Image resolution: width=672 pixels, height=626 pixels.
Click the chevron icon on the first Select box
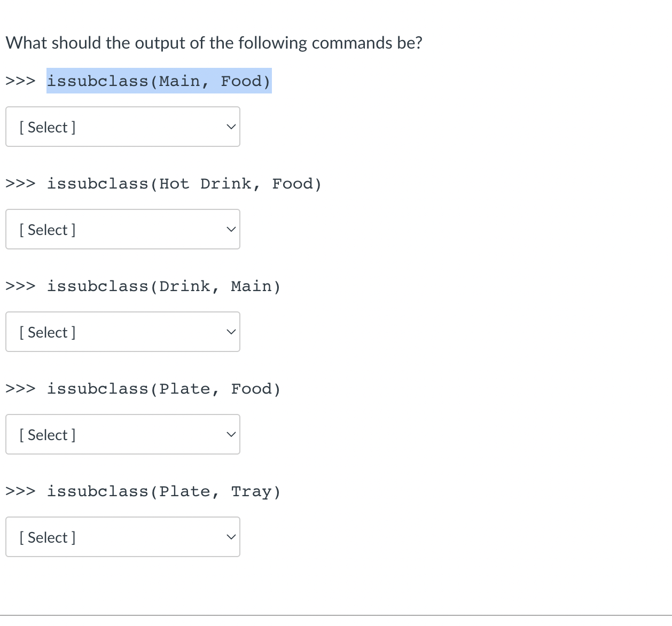(231, 127)
